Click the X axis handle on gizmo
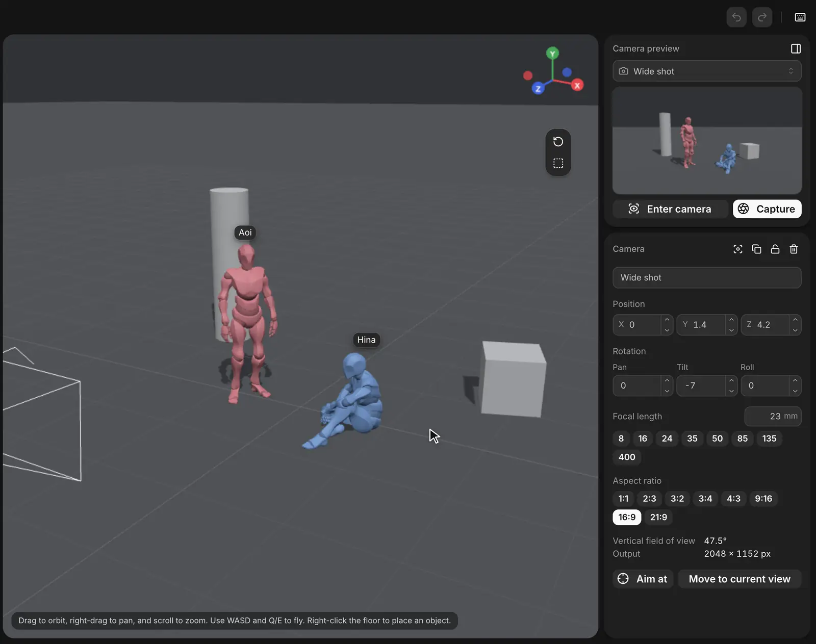Viewport: 816px width, 644px height. (577, 85)
